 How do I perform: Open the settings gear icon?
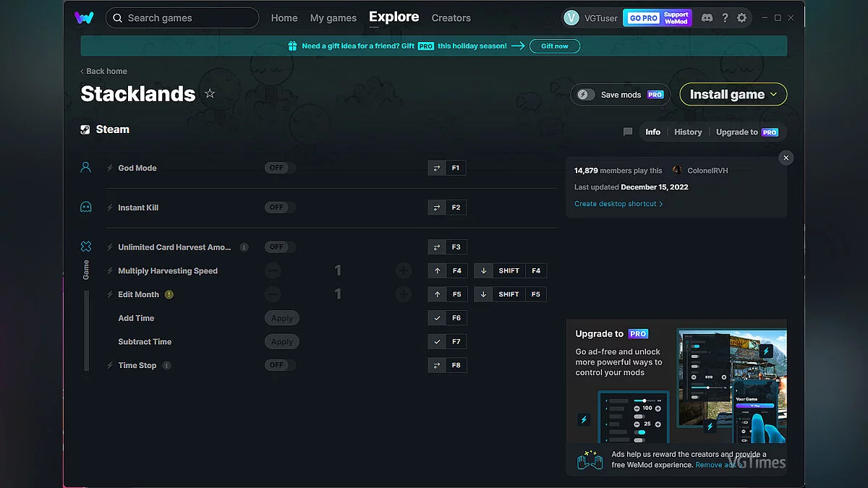[x=741, y=18]
